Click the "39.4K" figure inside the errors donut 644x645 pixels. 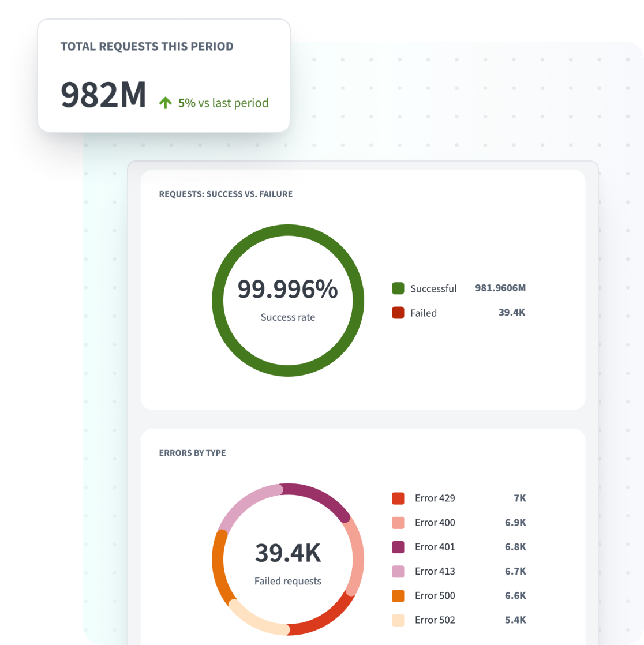click(x=287, y=553)
